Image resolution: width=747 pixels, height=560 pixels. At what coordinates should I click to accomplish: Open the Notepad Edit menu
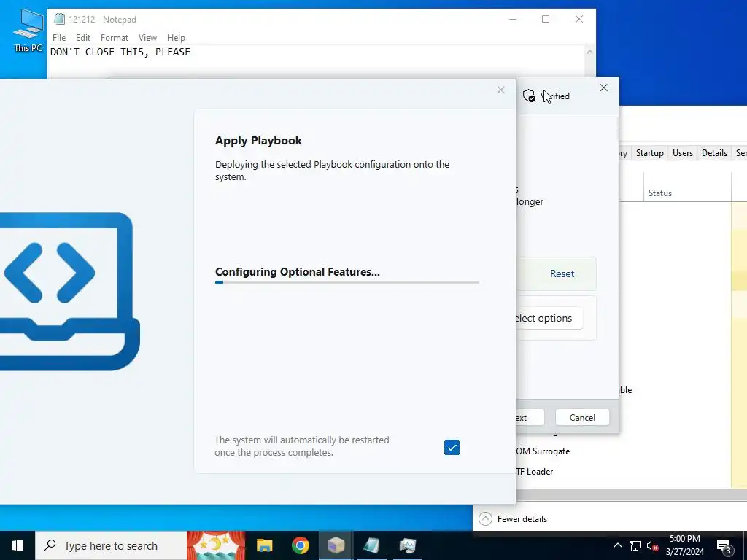83,38
